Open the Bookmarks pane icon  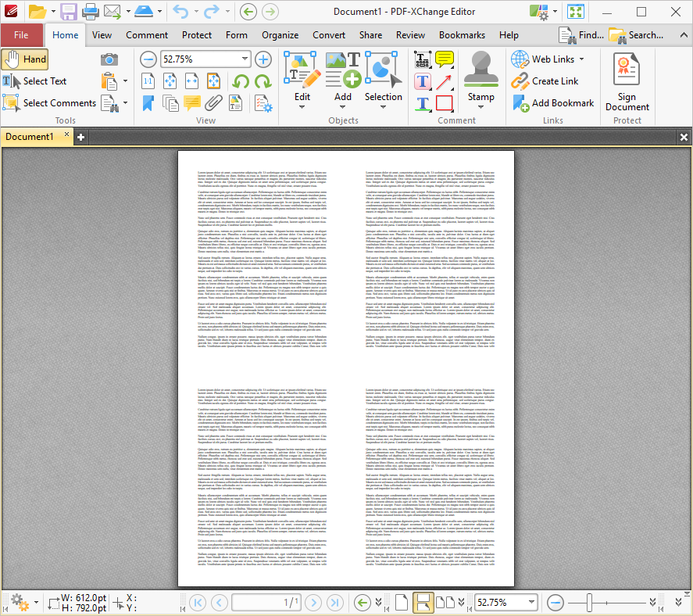point(148,103)
